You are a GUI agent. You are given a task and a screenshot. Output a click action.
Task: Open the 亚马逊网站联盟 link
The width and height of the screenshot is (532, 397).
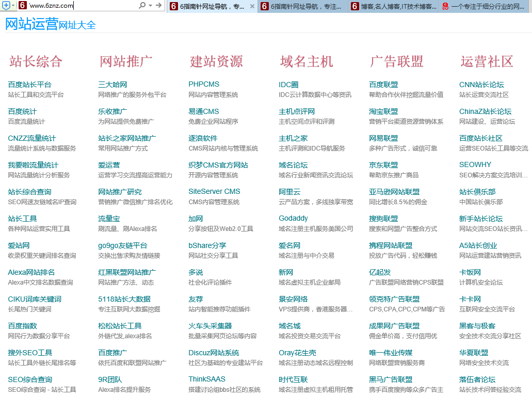click(394, 192)
